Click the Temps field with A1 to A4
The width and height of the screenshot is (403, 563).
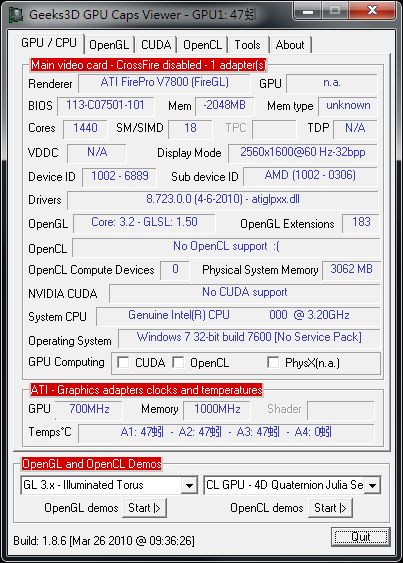[226, 433]
